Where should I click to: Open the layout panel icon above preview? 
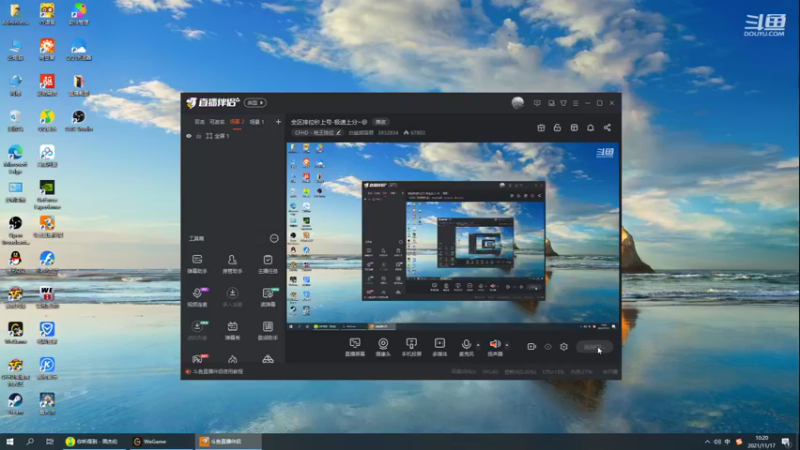tap(574, 128)
